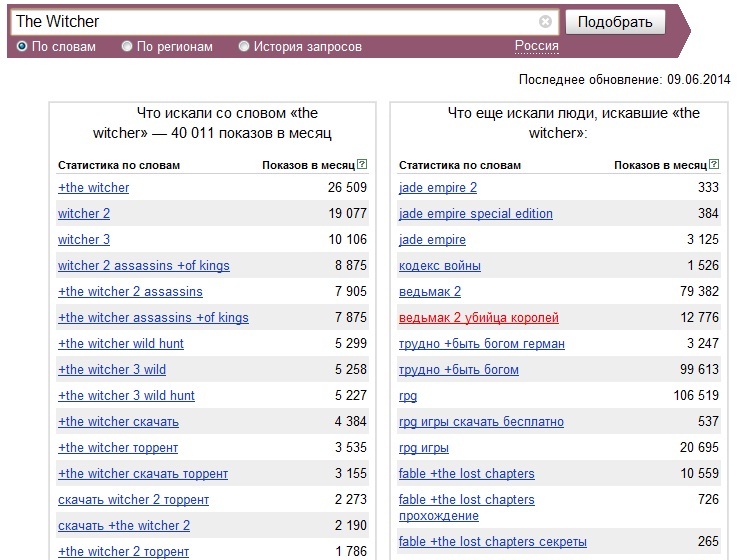Viewport: 738px width, 560px height.
Task: Open '+the witcher 3 wild hunt' link
Action: (126, 395)
